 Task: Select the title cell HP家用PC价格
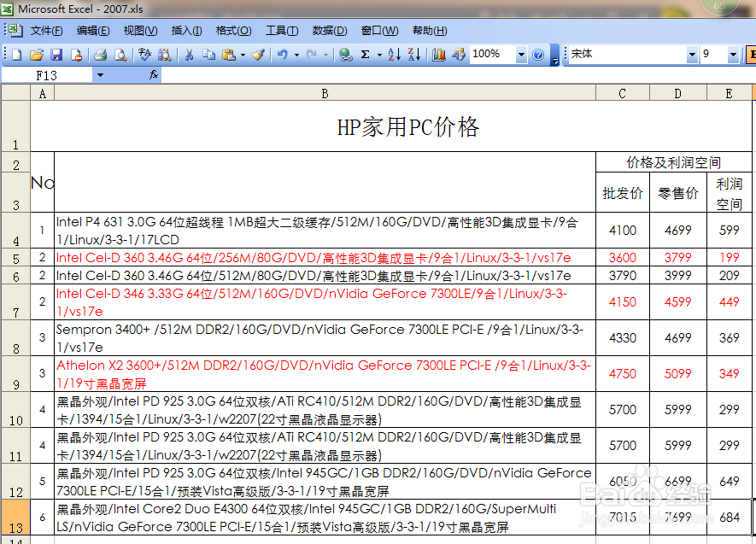[x=391, y=126]
